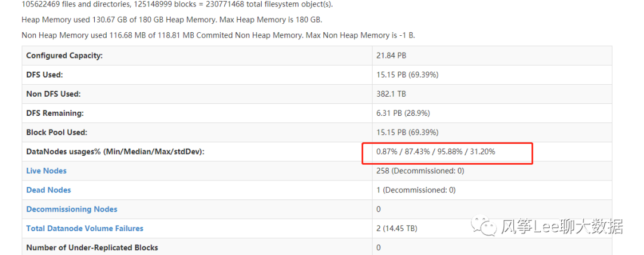Click the 21.84 PB capacity value

[391, 56]
